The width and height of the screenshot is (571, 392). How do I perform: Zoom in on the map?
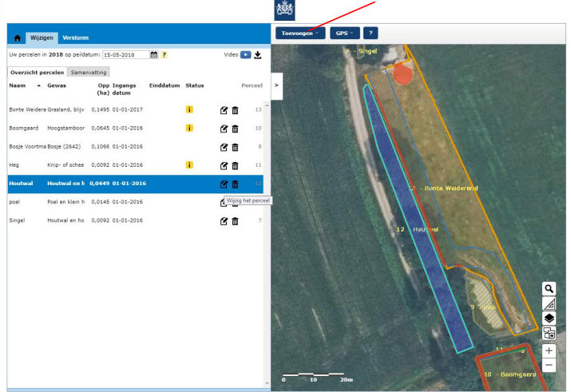pos(549,350)
